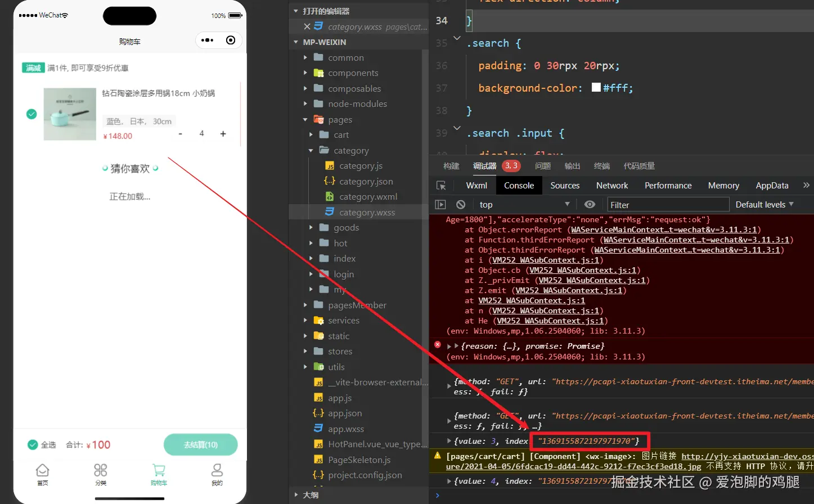
Task: Expand the goods folder
Action: [311, 228]
